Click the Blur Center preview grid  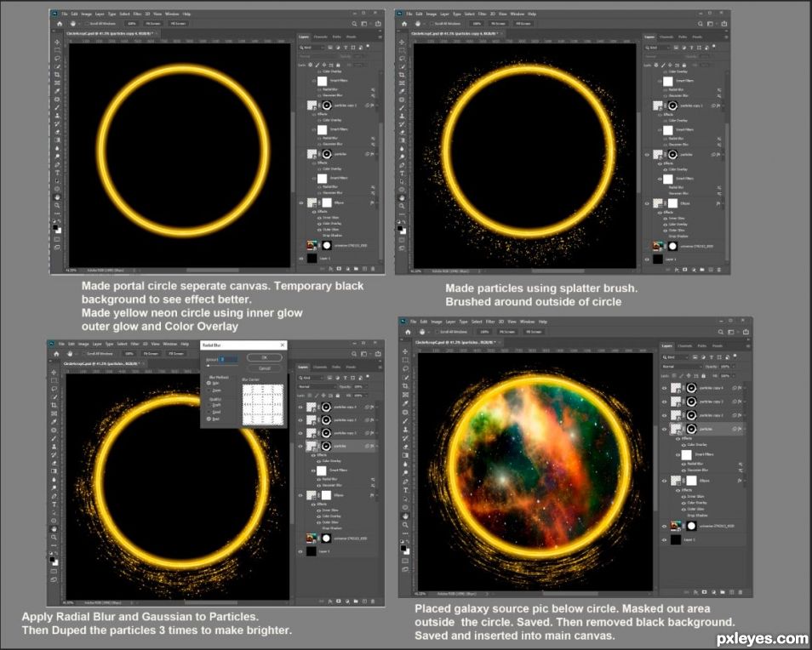tap(263, 405)
